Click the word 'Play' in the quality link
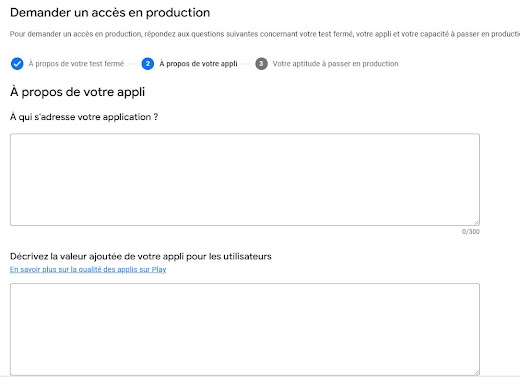The image size is (520, 377). point(159,269)
